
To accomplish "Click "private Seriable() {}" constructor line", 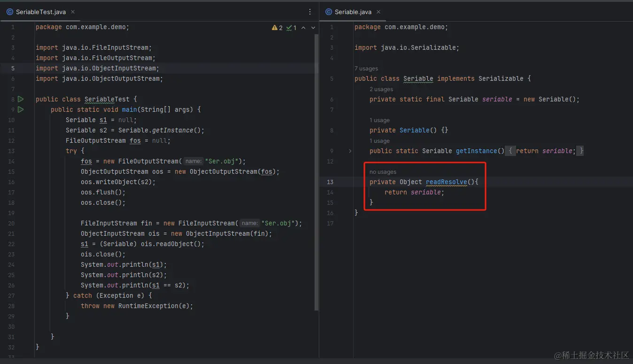I will (409, 130).
